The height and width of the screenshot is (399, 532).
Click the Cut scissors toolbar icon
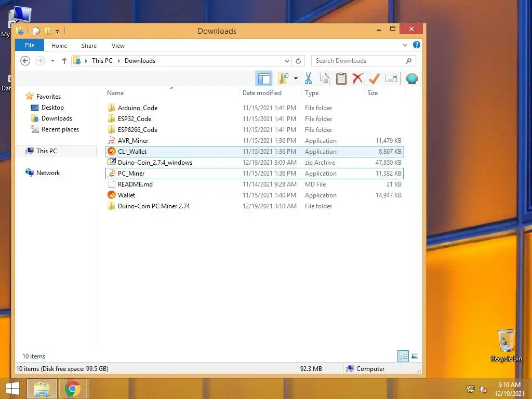point(308,79)
